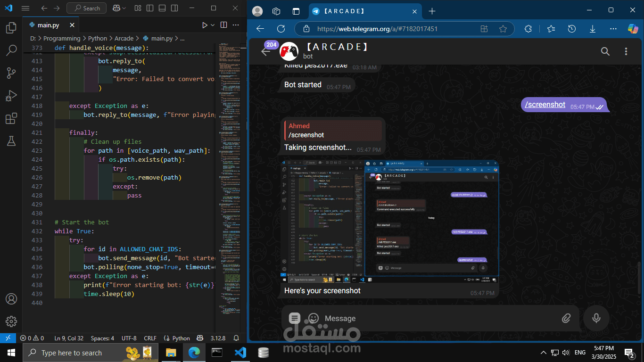The height and width of the screenshot is (362, 644).
Task: Open Edge tab actions menu
Action: [x=296, y=11]
